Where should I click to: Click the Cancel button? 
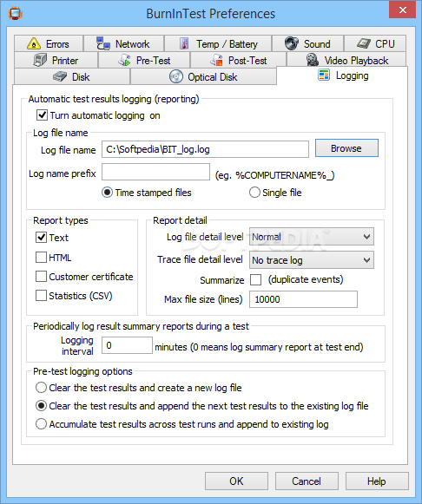(x=307, y=481)
